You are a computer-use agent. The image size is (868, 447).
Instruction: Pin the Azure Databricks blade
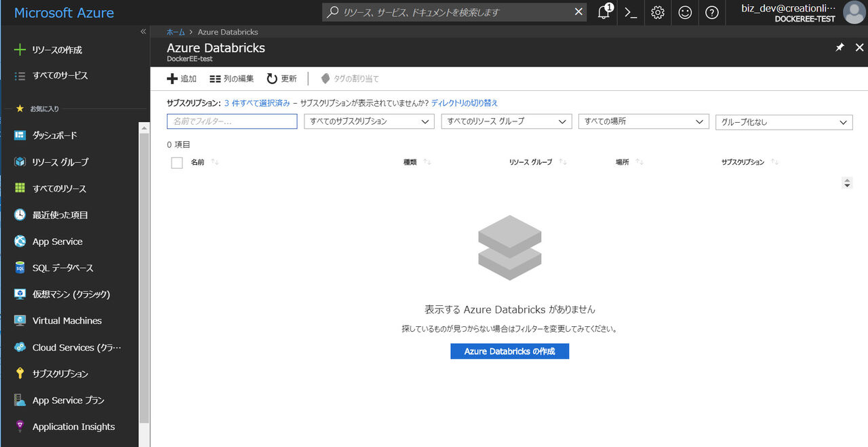point(840,47)
